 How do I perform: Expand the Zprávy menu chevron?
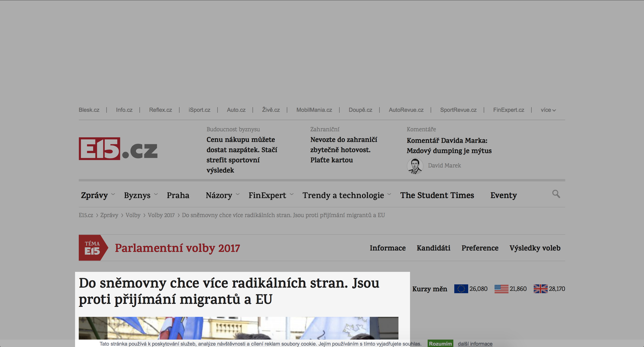113,194
